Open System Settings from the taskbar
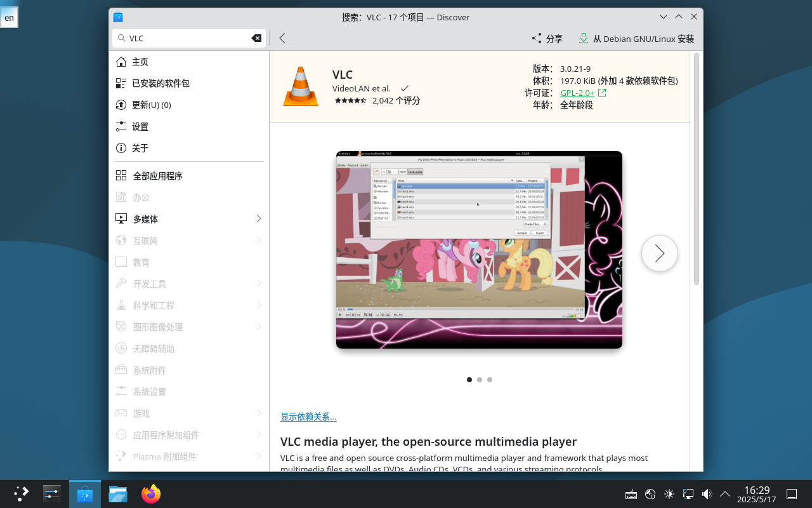 [52, 494]
